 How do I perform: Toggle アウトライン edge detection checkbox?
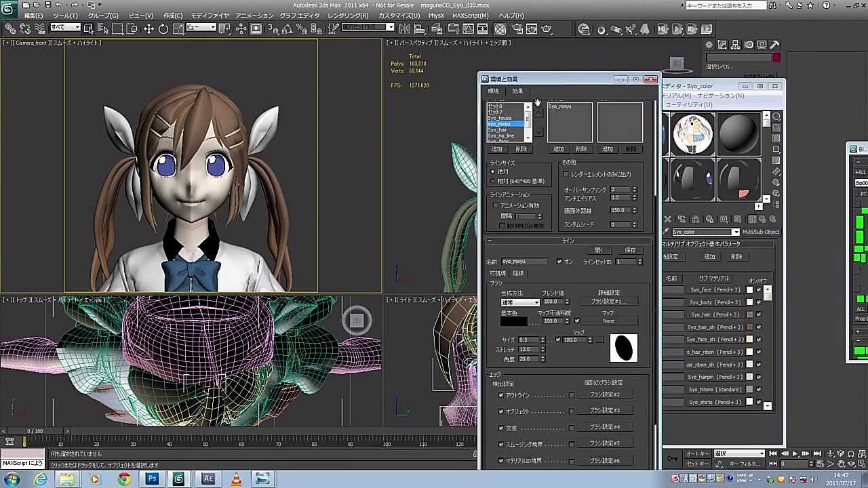point(501,395)
